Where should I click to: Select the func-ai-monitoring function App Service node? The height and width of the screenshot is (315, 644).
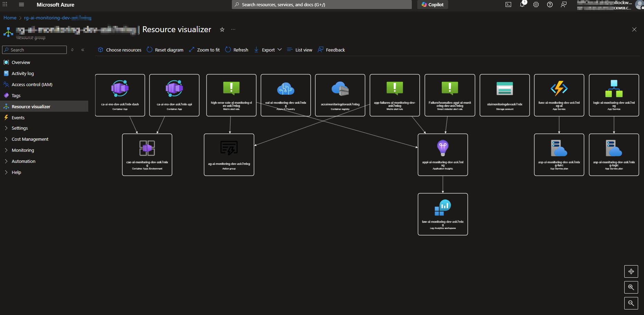pos(559,95)
